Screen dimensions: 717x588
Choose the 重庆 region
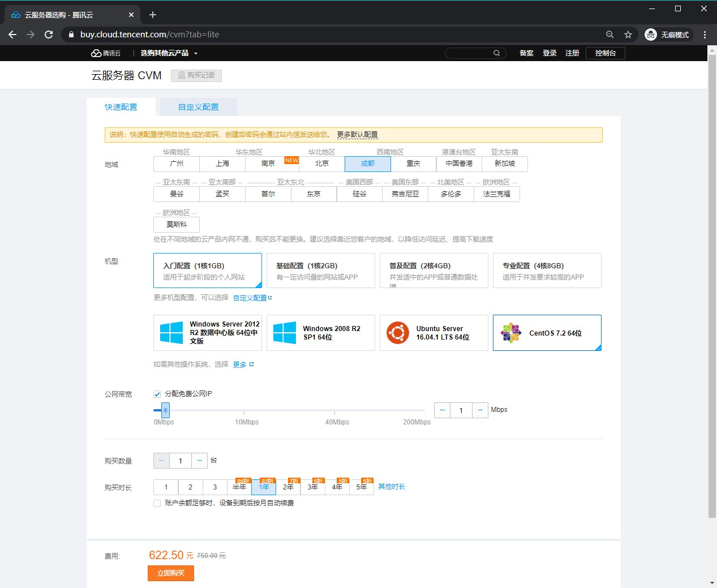[x=414, y=164]
